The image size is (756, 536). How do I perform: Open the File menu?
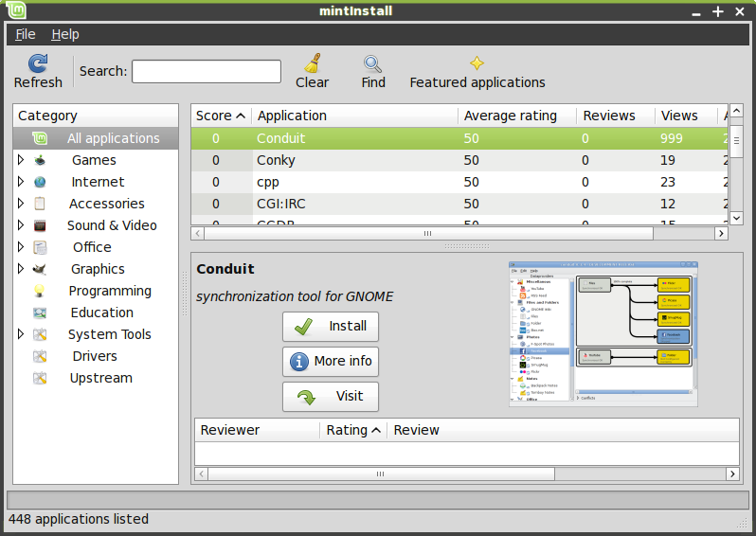point(25,34)
